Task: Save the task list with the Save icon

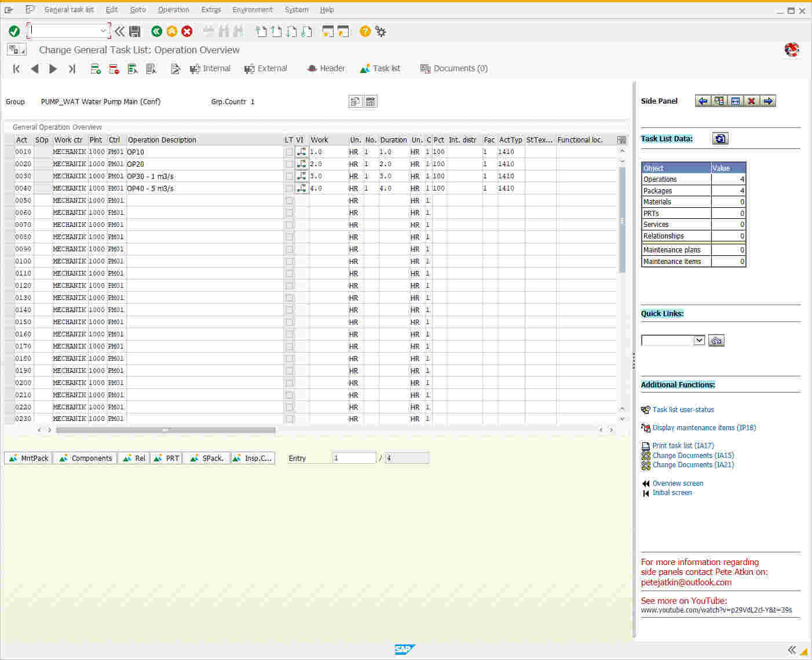Action: pos(134,31)
